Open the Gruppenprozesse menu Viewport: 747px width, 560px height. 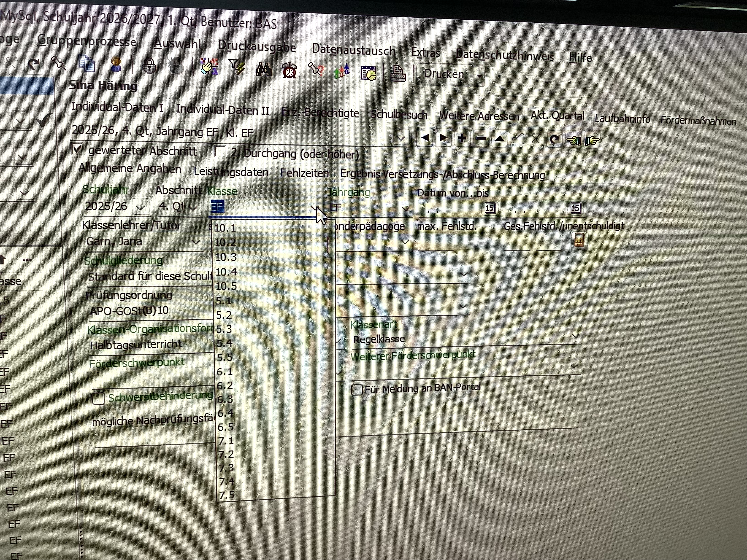coord(87,41)
